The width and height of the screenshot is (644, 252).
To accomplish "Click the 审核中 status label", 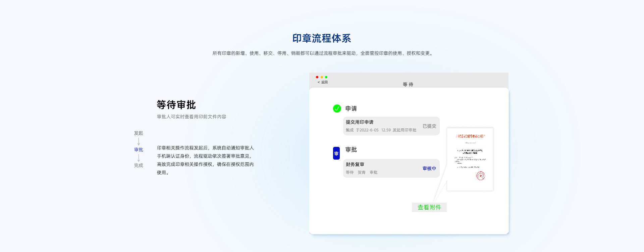I will click(429, 168).
